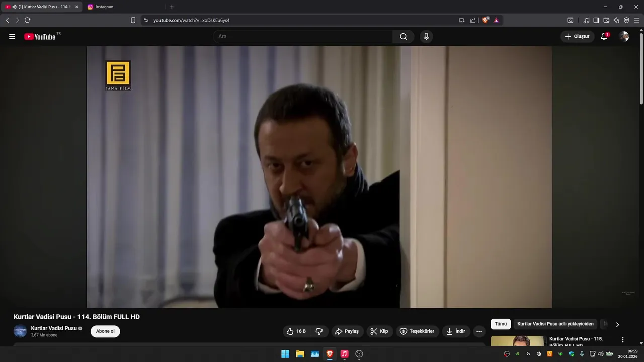Viewport: 644px width, 362px height.
Task: Switch to the Instagram browser tab
Action: pos(123,7)
